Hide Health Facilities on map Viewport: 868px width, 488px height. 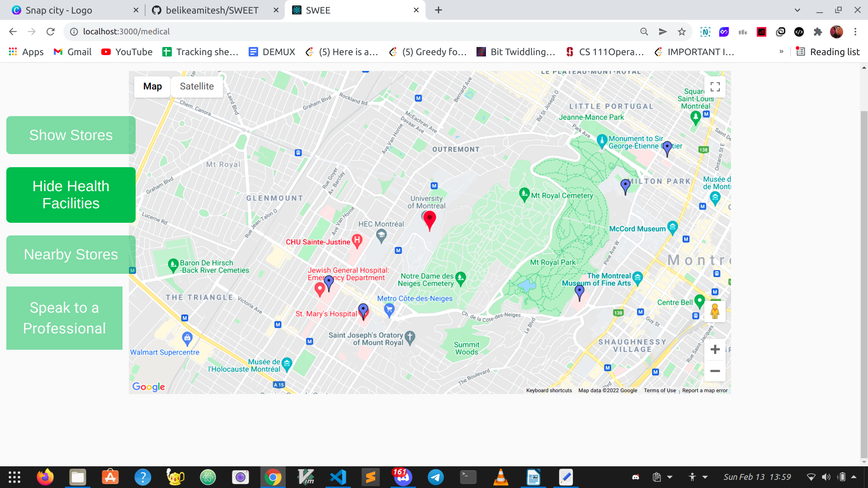(71, 195)
